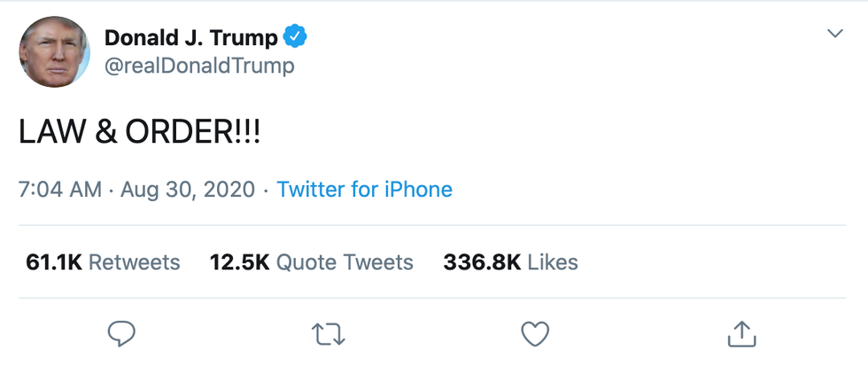This screenshot has height=366, width=868.
Task: Open the Twitter for iPhone link
Action: point(364,190)
